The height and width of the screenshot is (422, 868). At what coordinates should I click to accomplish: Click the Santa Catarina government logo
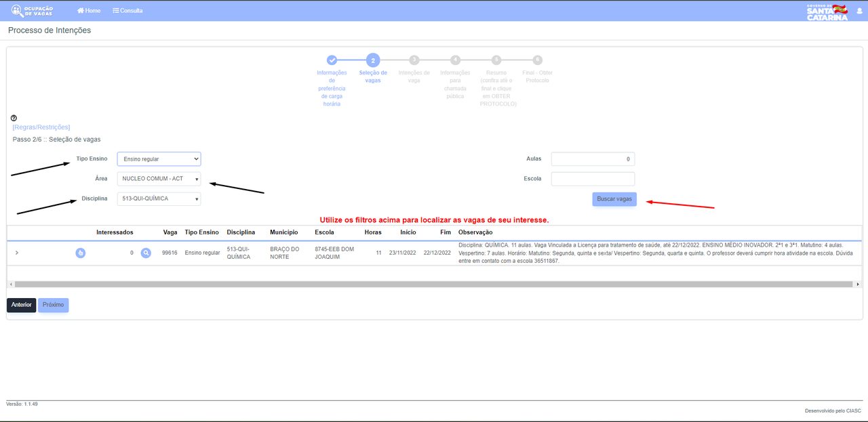click(x=827, y=12)
